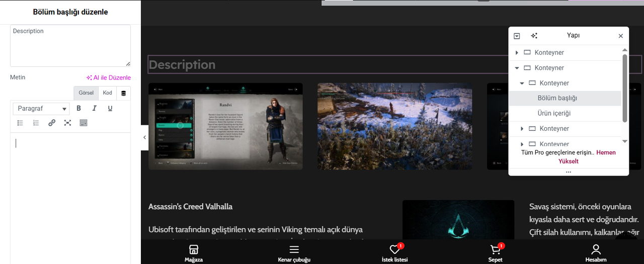This screenshot has height=264, width=644.
Task: Open the insert link tool
Action: point(52,123)
